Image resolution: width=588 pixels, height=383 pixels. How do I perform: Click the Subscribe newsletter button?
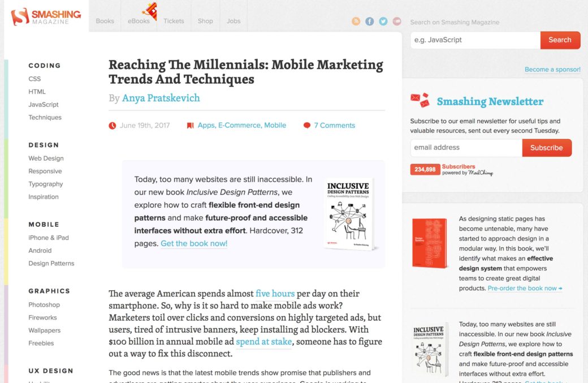[547, 148]
